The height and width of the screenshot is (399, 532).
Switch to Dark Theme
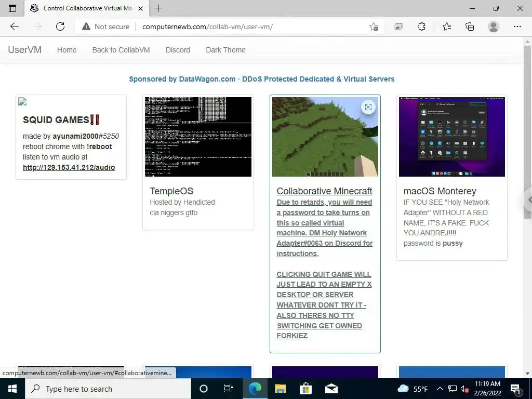pyautogui.click(x=225, y=50)
